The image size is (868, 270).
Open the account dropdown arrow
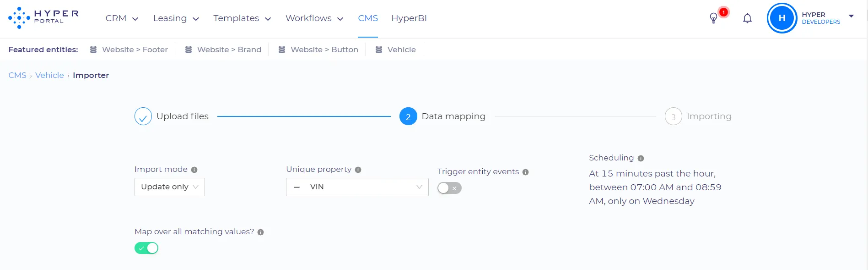(x=852, y=16)
